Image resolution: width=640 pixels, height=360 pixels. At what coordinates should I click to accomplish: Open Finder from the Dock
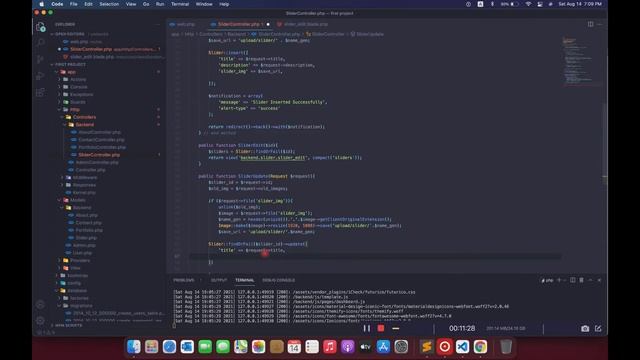(133, 347)
